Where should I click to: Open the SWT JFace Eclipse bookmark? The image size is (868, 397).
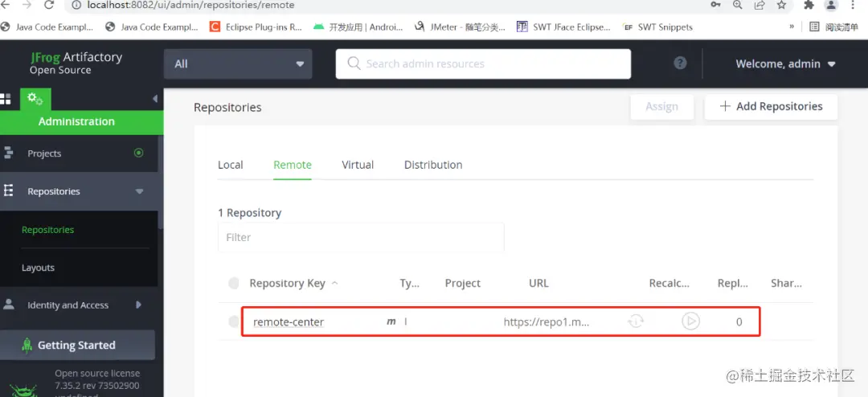click(563, 27)
